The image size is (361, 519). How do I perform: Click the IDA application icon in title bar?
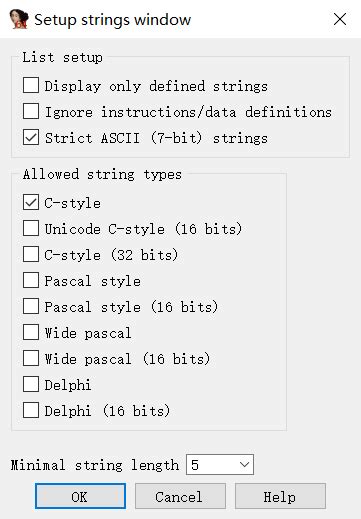[x=19, y=19]
